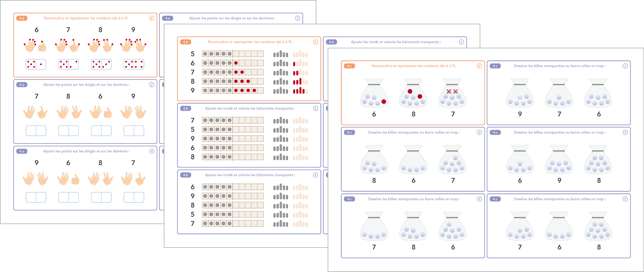Click the circled 1 on the 4.b sheet
This screenshot has height=272, width=644.
point(461,42)
